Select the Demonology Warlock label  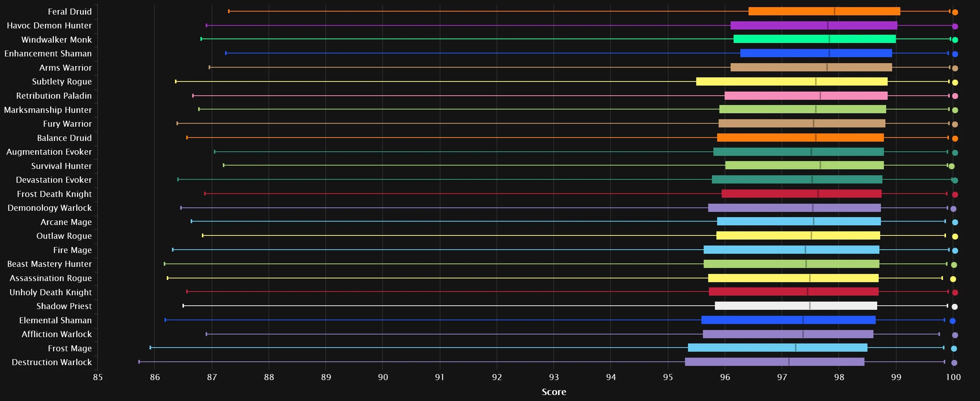click(x=49, y=208)
